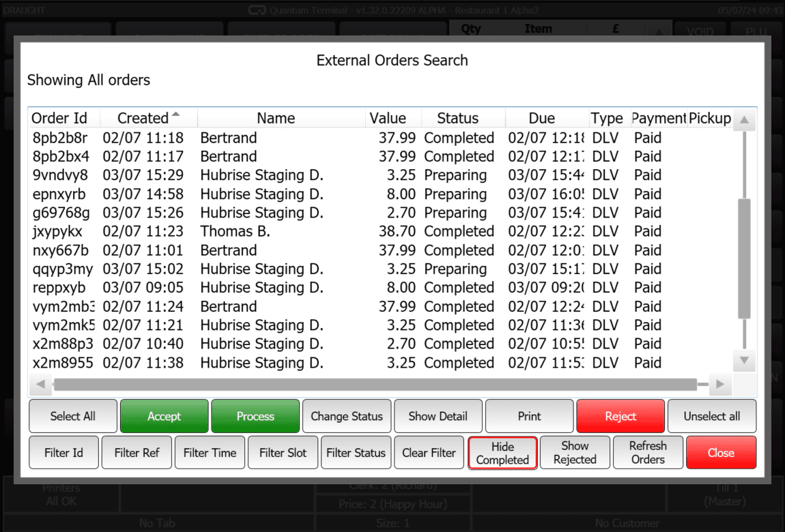Select All orders in the list

[72, 415]
